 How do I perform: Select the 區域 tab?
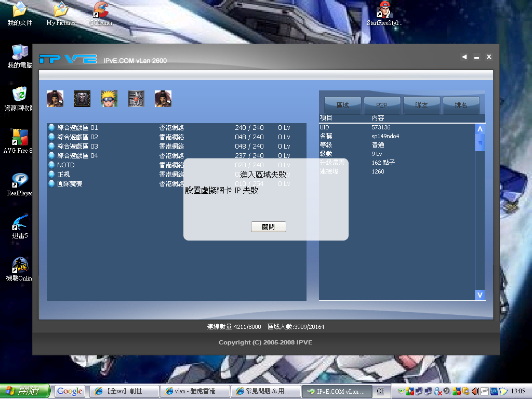pyautogui.click(x=342, y=104)
